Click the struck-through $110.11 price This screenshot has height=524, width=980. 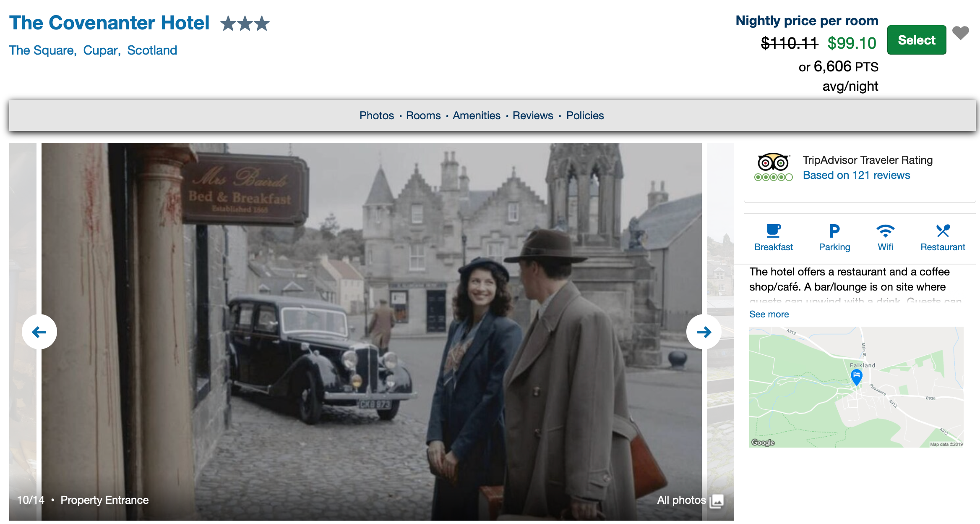(x=789, y=43)
